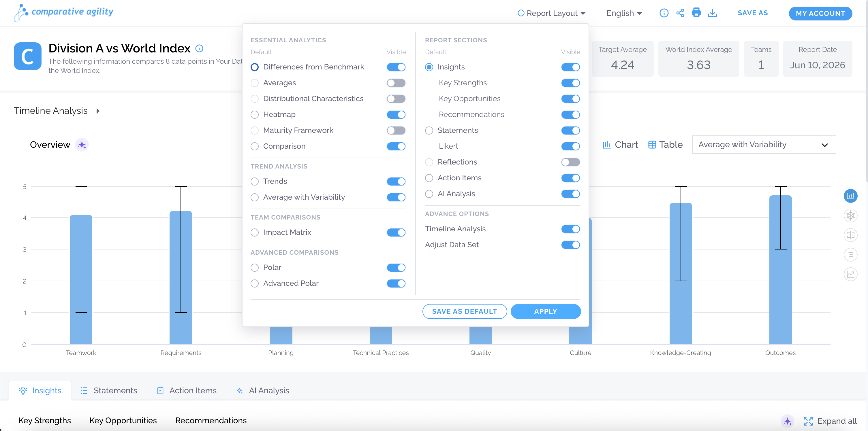Click the APPLY button
This screenshot has height=431, width=868.
coord(546,311)
